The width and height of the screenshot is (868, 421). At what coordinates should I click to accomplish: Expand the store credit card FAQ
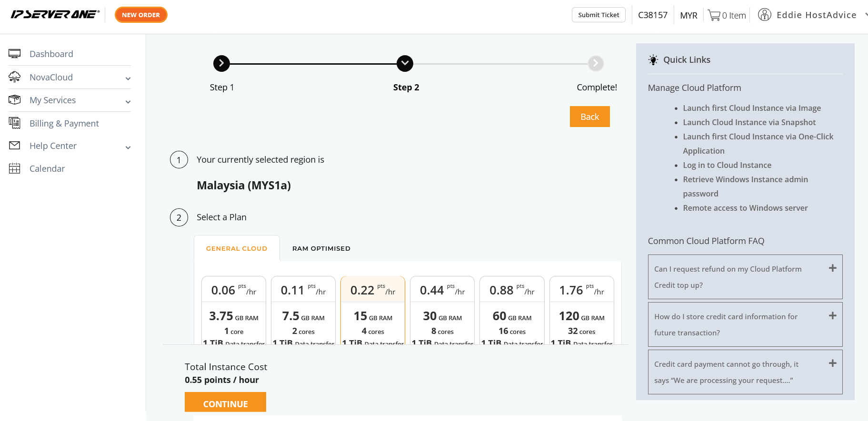pos(833,316)
